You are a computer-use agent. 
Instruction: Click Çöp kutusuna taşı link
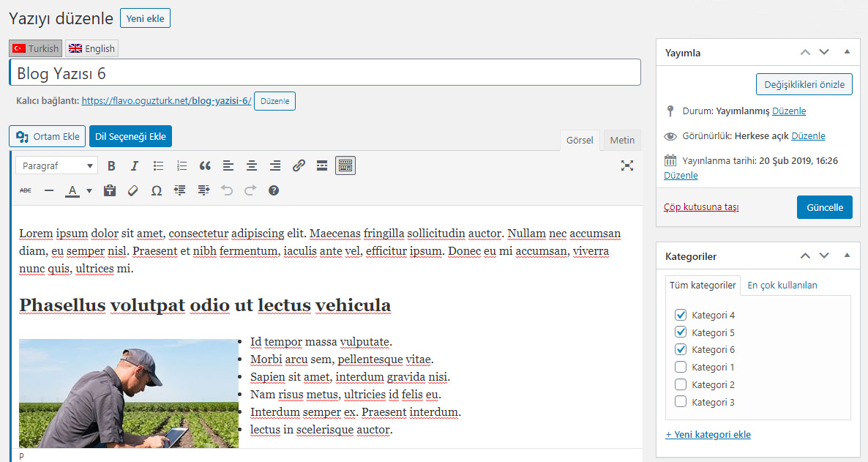click(x=701, y=206)
